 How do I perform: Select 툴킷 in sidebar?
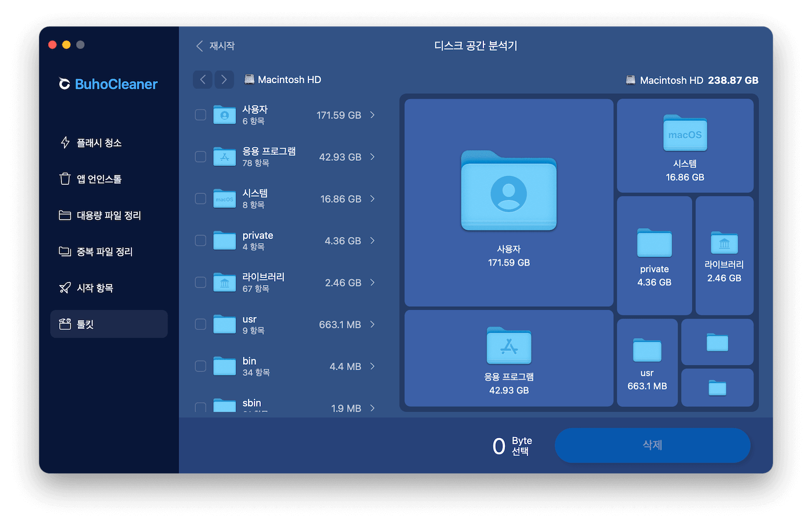tap(109, 324)
